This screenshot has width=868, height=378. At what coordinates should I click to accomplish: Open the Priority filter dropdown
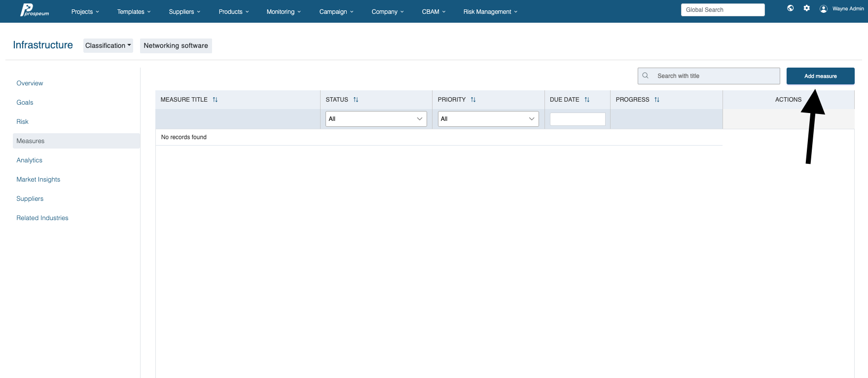pos(488,119)
